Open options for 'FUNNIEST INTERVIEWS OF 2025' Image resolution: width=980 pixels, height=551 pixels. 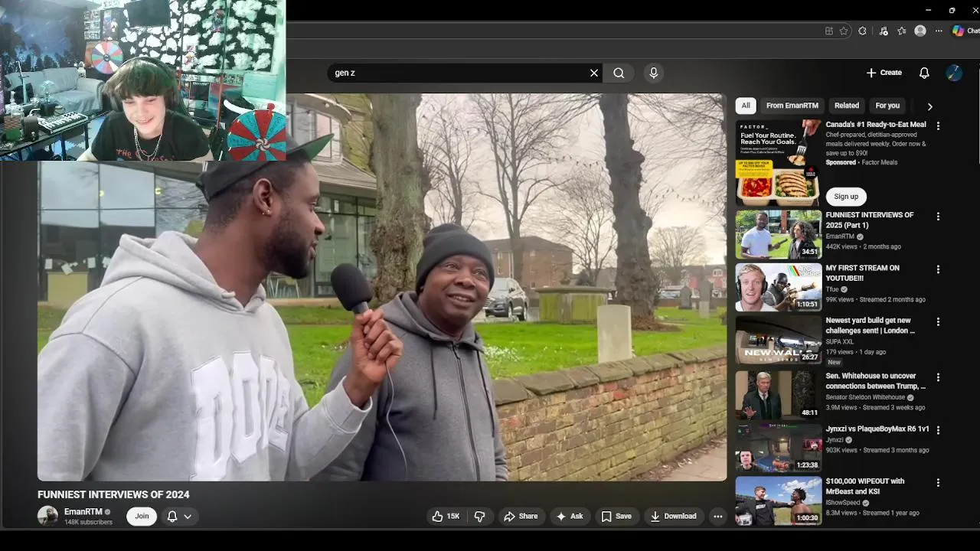pyautogui.click(x=938, y=217)
